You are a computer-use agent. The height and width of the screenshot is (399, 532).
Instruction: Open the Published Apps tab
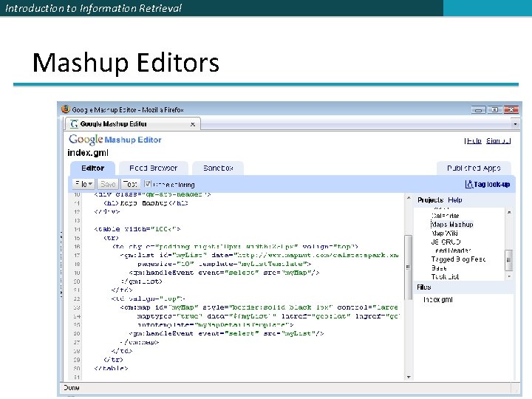(x=474, y=168)
